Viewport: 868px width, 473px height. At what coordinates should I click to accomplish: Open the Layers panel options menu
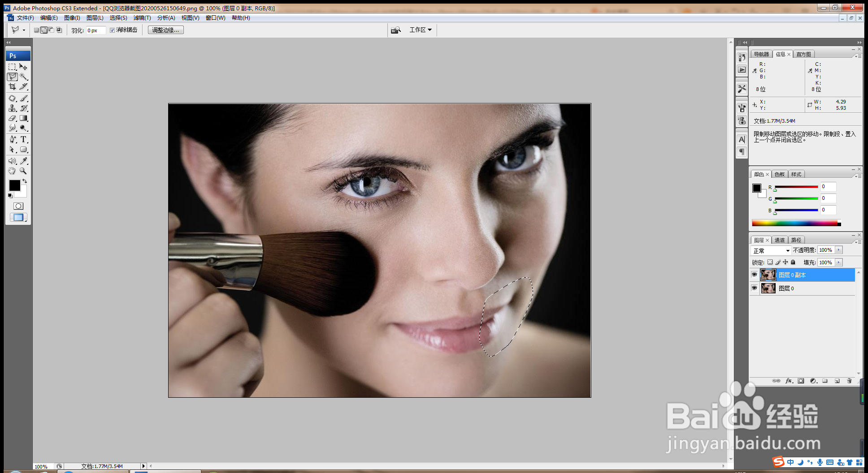(x=858, y=242)
